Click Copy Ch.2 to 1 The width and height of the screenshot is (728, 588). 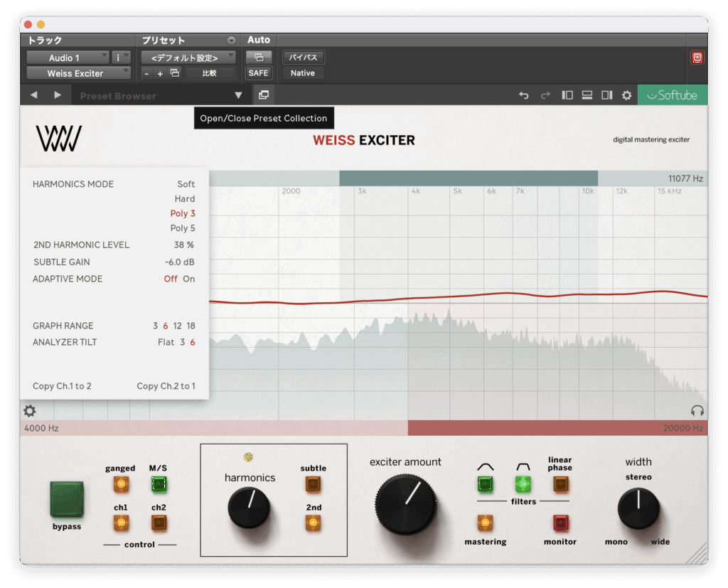pos(166,386)
